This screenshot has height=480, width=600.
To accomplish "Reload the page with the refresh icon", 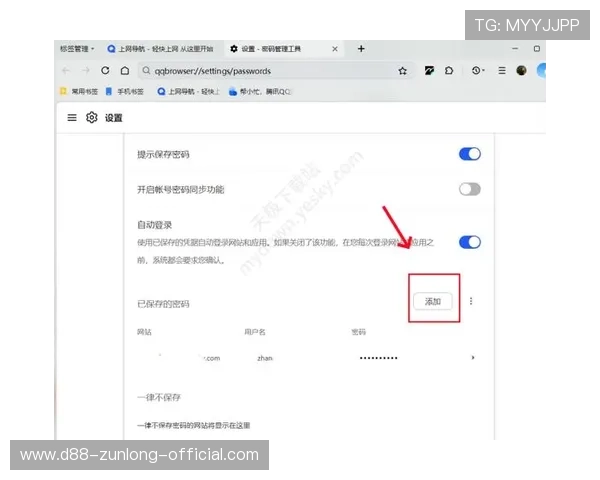I will point(105,70).
